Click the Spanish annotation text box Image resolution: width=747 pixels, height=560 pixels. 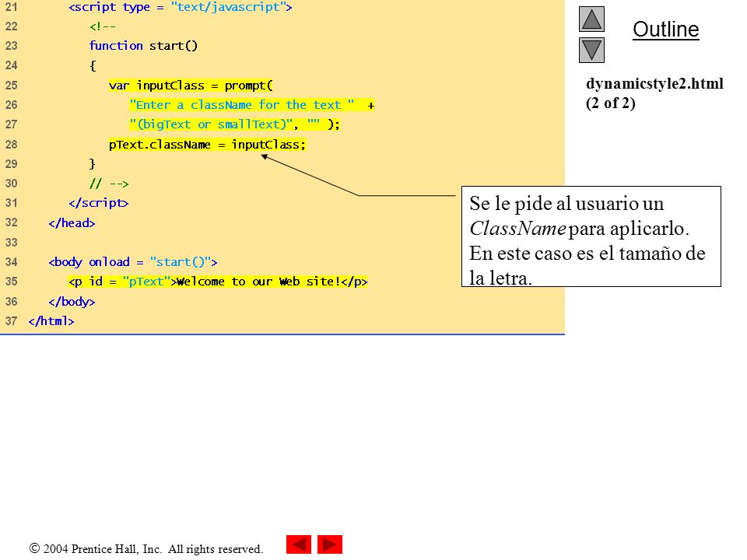pyautogui.click(x=591, y=236)
